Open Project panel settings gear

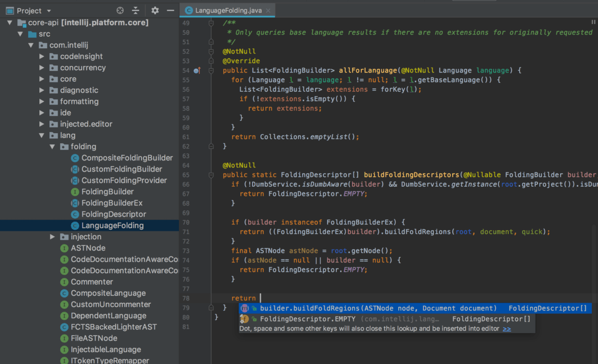click(x=155, y=10)
